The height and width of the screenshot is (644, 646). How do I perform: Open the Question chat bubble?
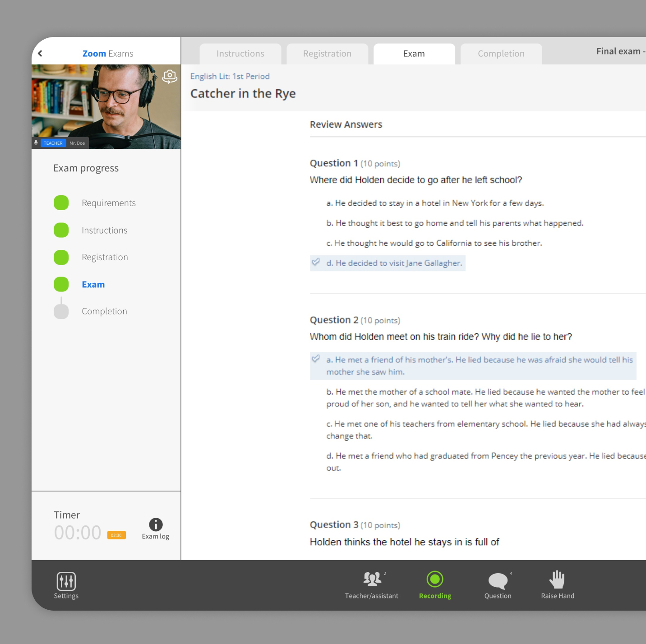pyautogui.click(x=498, y=580)
